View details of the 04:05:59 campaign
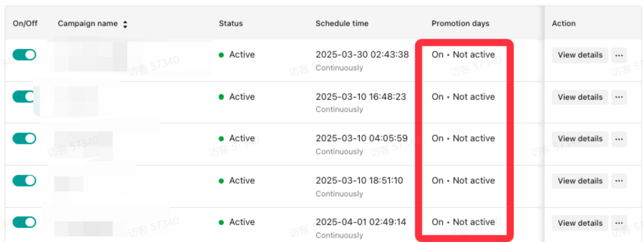 (580, 139)
